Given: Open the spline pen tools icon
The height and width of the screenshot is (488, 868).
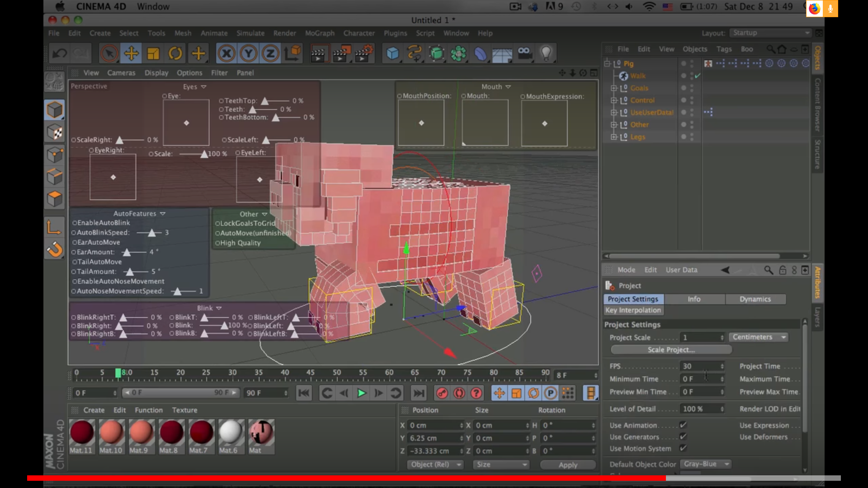Looking at the screenshot, I should [414, 53].
